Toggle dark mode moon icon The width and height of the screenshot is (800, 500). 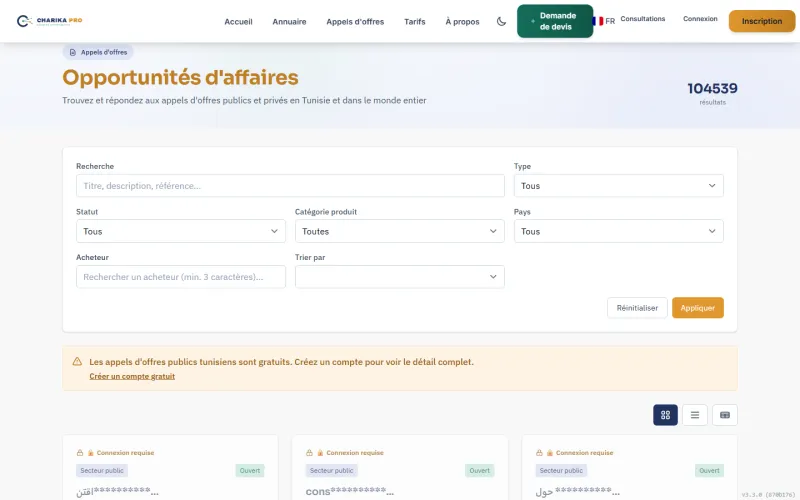501,21
